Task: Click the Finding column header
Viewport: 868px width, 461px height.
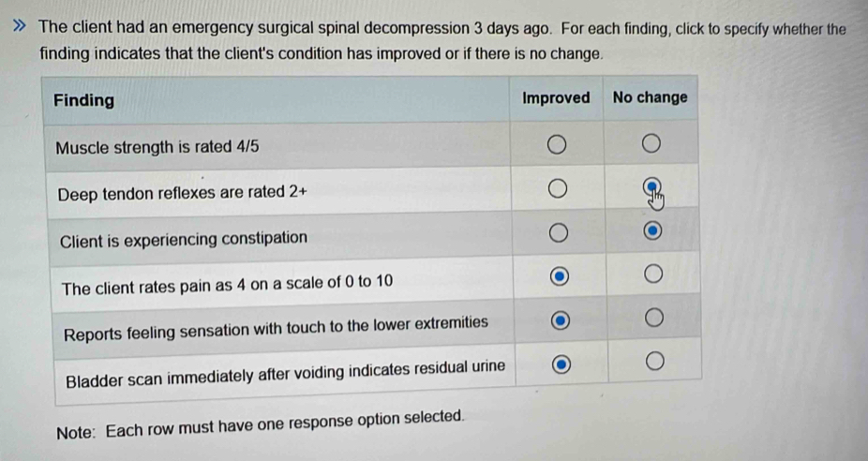Action: (84, 99)
